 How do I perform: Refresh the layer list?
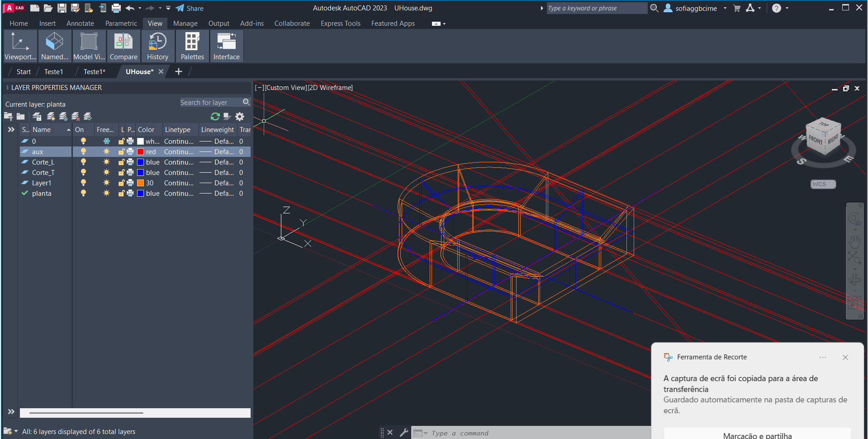coord(215,117)
